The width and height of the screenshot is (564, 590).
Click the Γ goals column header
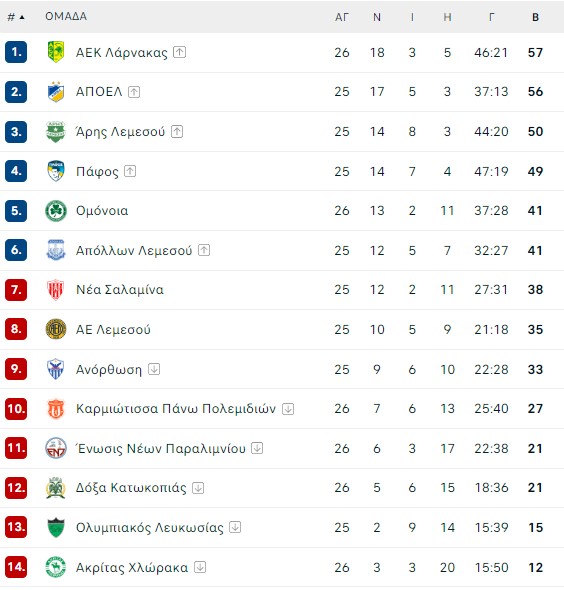pos(491,17)
